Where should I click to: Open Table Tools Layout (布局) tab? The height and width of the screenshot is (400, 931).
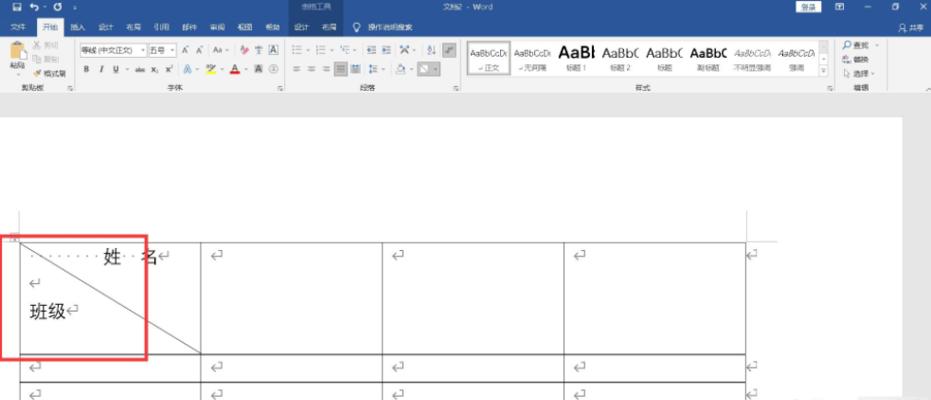pyautogui.click(x=329, y=27)
